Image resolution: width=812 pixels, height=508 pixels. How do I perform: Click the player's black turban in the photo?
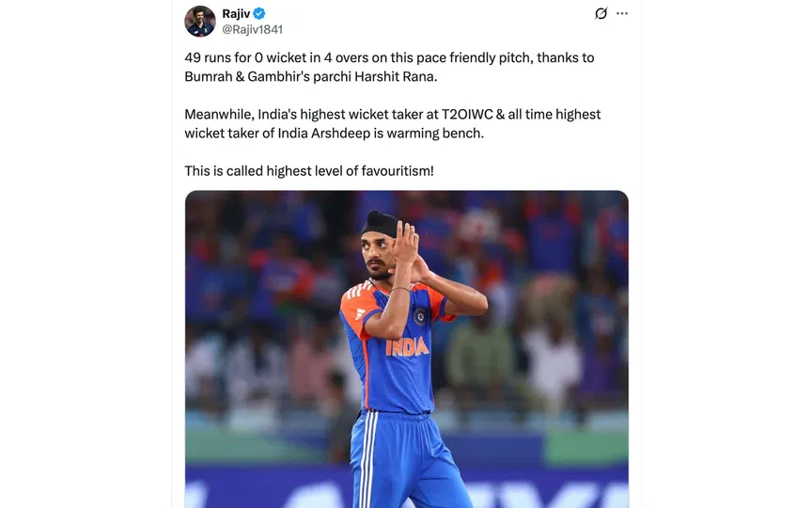378,224
